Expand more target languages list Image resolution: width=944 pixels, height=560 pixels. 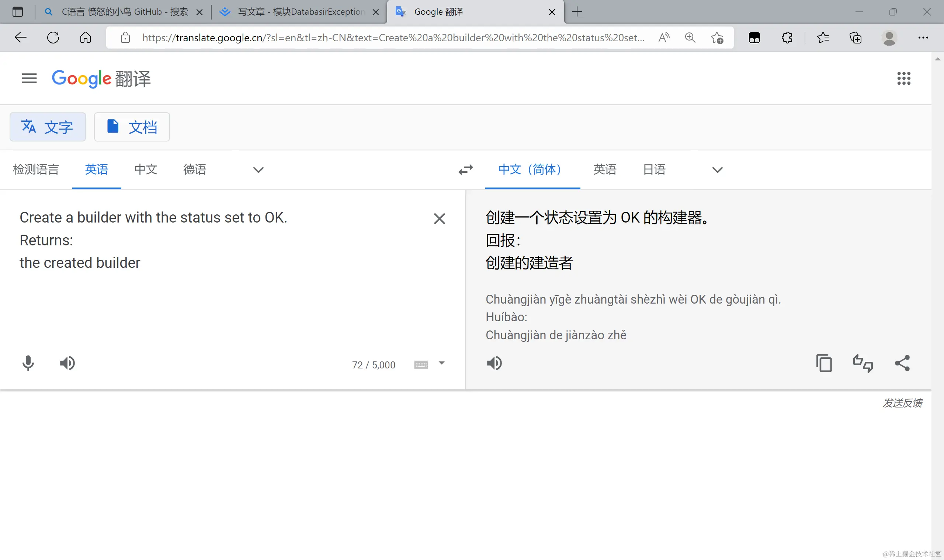coord(717,170)
